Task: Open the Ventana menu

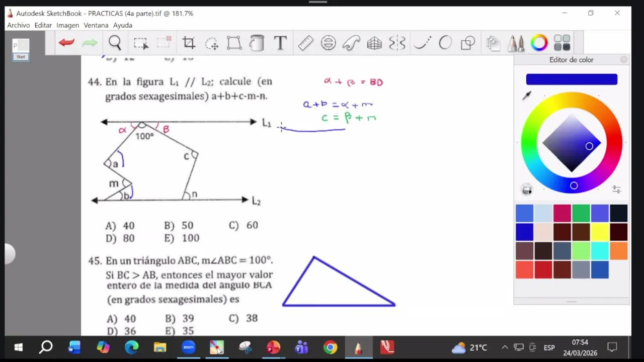Action: 96,25
